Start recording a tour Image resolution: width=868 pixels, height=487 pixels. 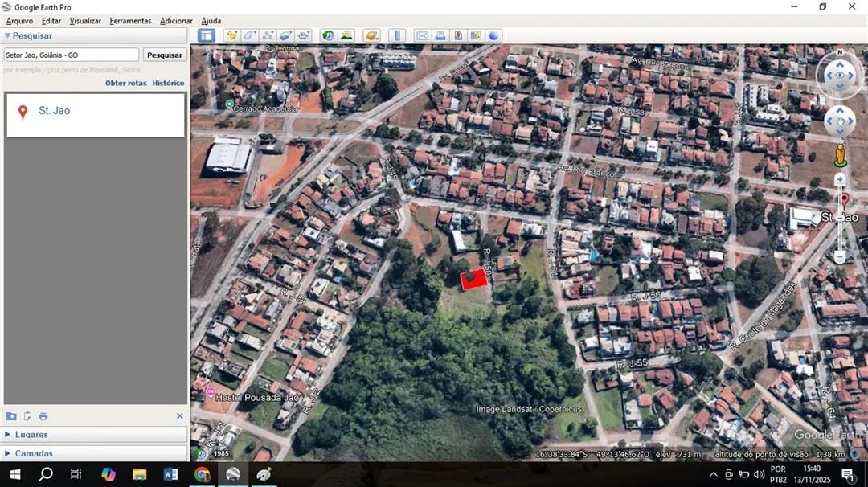[x=305, y=35]
